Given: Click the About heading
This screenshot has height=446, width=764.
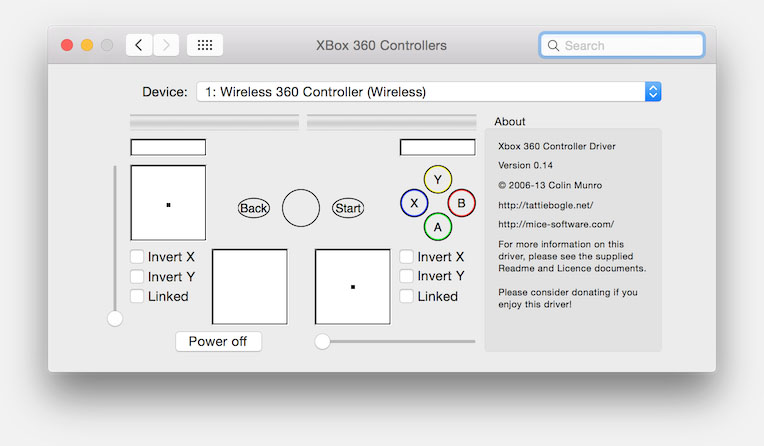Looking at the screenshot, I should (x=510, y=121).
